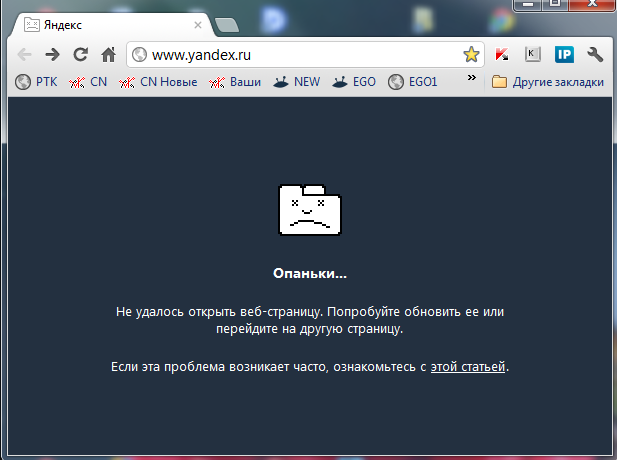This screenshot has width=617, height=460.
Task: Open the Kaspersky extension icon
Action: tap(502, 54)
